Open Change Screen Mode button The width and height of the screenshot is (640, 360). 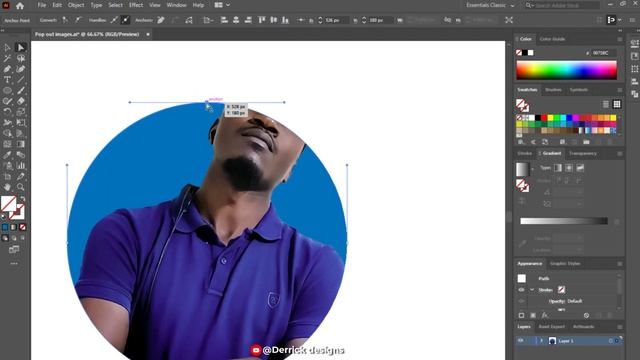click(x=14, y=249)
